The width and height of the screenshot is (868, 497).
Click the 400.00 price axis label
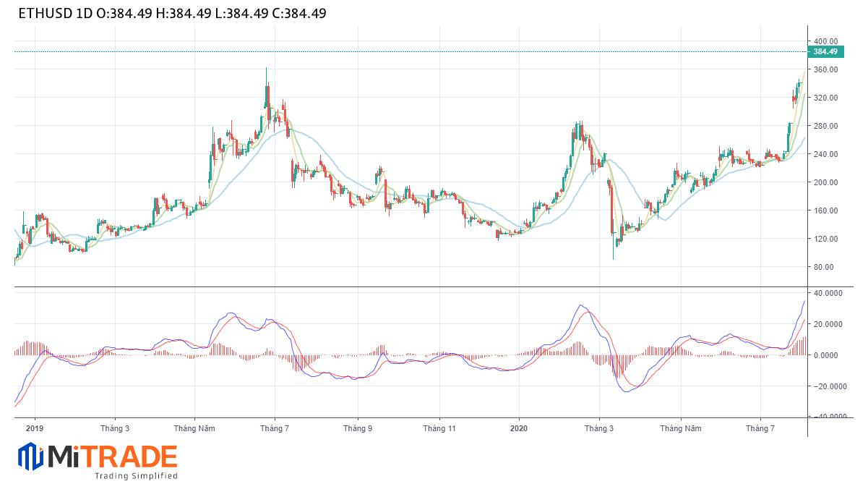(x=825, y=41)
